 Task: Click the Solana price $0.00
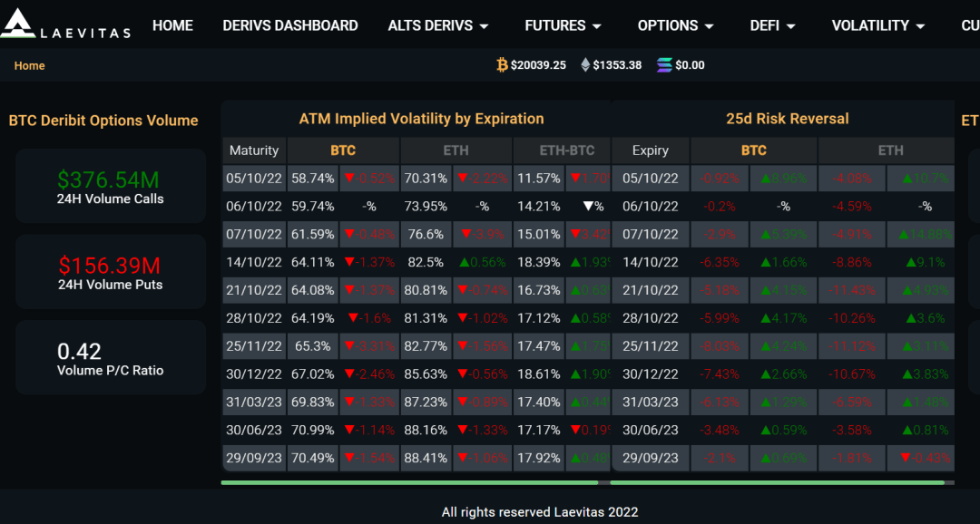[x=690, y=65]
